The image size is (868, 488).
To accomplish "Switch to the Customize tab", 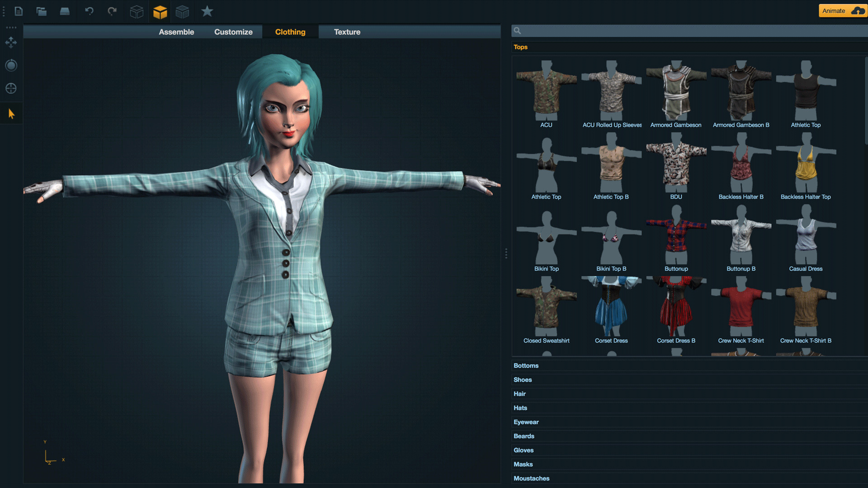I will coord(233,32).
